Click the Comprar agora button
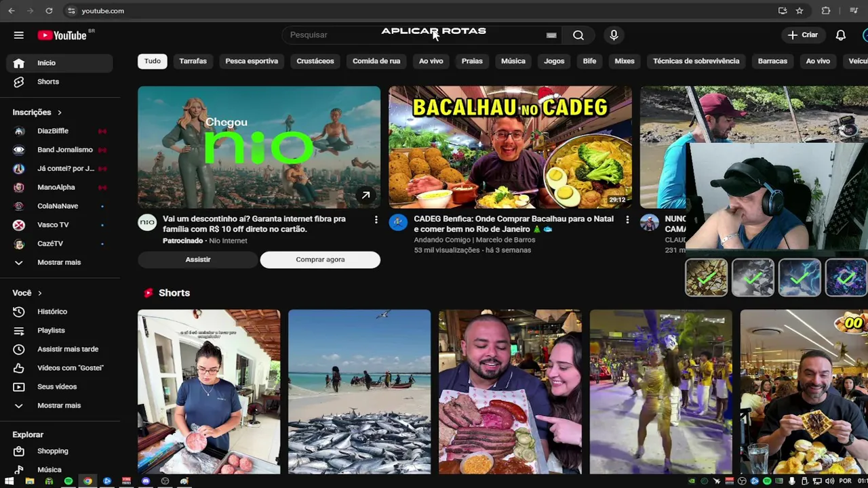Image resolution: width=868 pixels, height=488 pixels. (320, 260)
